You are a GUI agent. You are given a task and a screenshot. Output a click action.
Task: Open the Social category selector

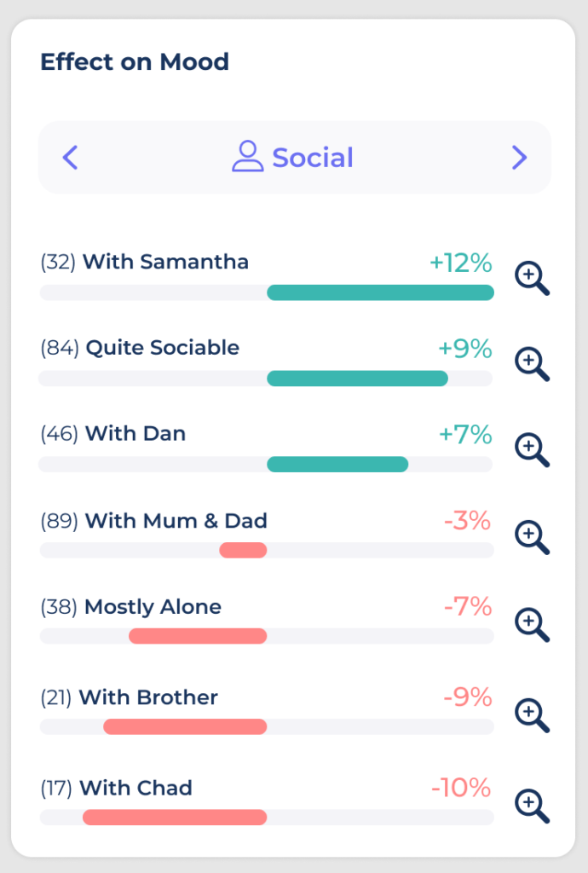(294, 157)
